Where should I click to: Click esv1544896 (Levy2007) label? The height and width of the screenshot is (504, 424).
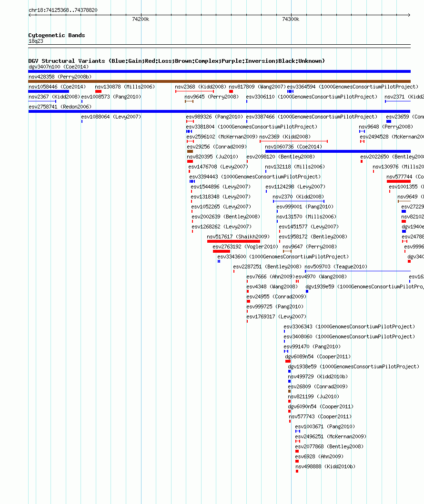(x=221, y=187)
